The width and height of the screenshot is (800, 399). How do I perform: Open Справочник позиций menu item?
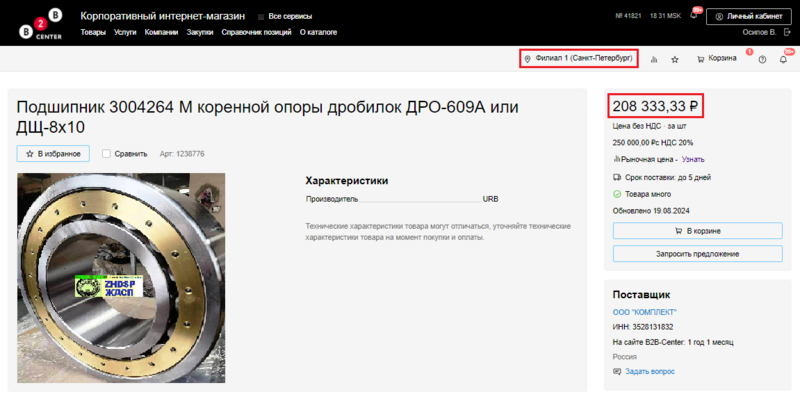tap(256, 32)
